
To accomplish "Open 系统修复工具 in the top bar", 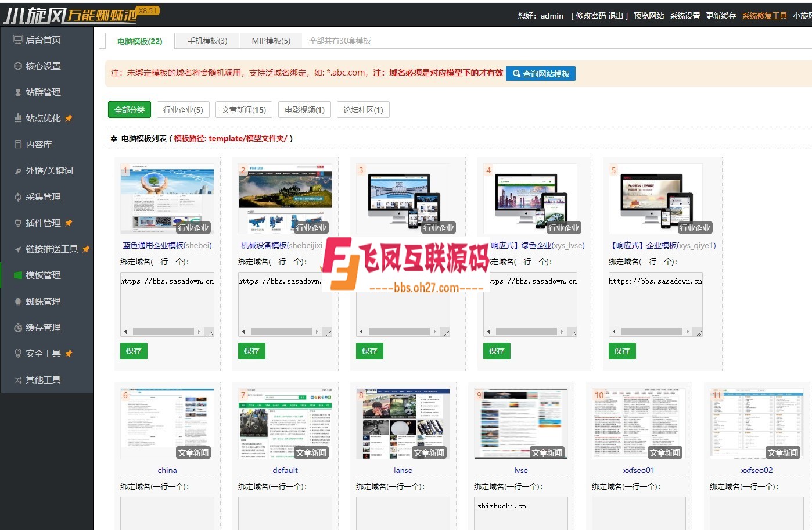I will pos(764,16).
